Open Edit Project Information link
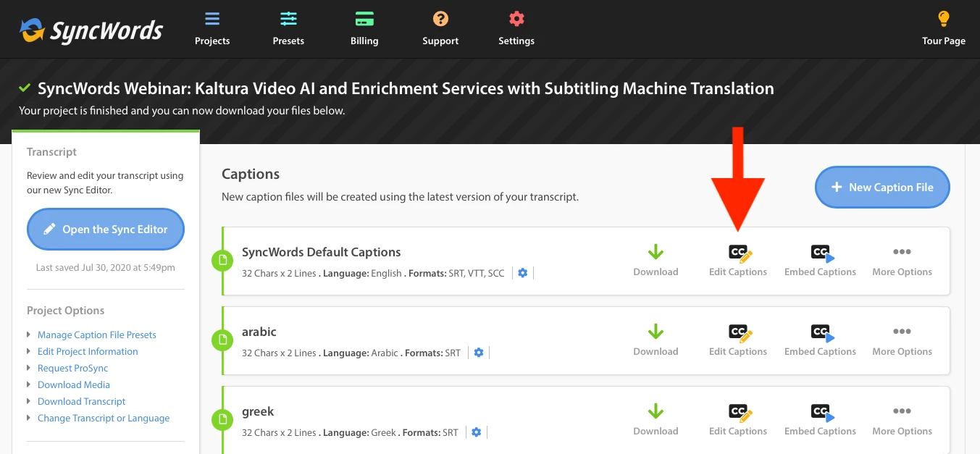This screenshot has height=454, width=980. (88, 351)
